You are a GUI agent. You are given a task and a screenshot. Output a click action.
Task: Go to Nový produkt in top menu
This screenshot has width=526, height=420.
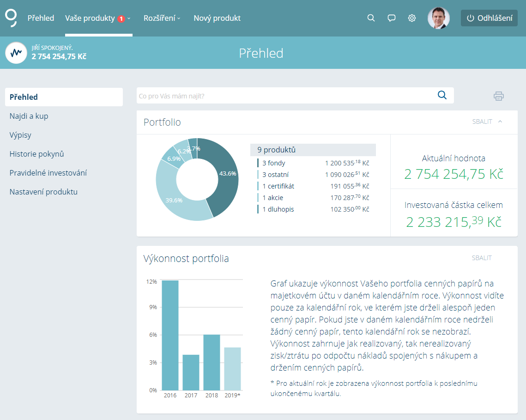[217, 18]
